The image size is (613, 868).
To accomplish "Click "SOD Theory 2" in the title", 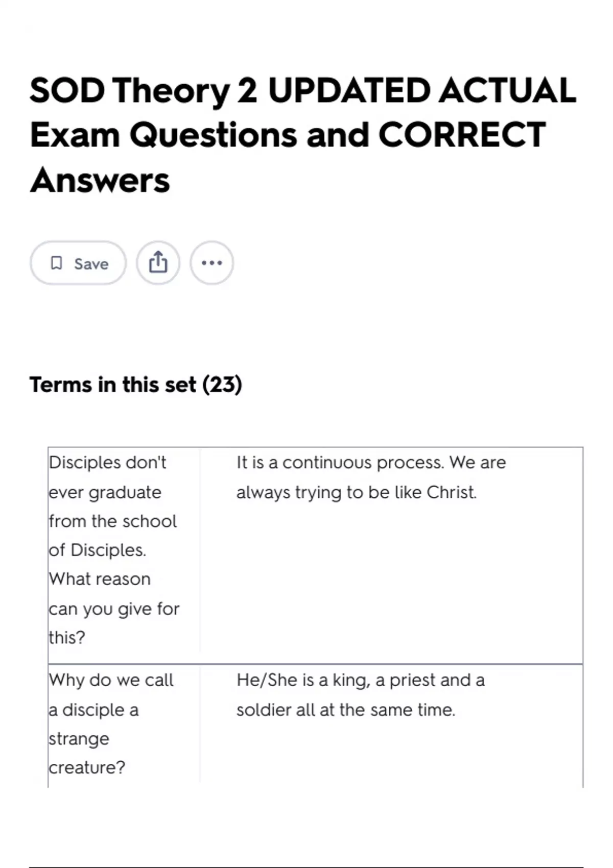I will [x=143, y=91].
